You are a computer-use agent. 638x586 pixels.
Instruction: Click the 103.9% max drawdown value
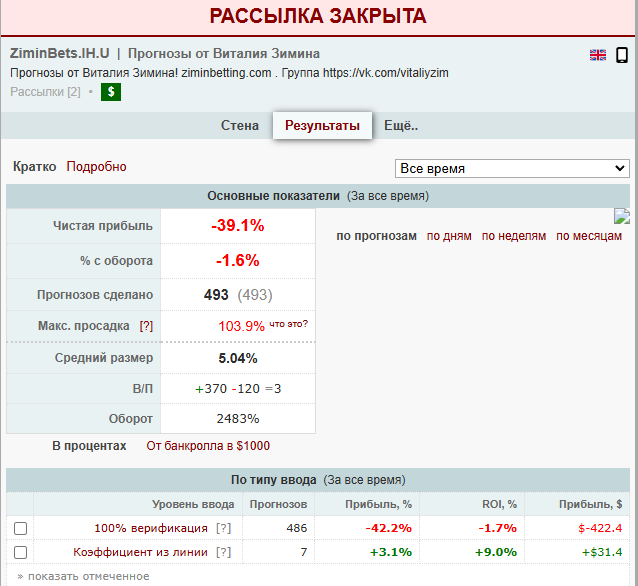[x=241, y=326]
